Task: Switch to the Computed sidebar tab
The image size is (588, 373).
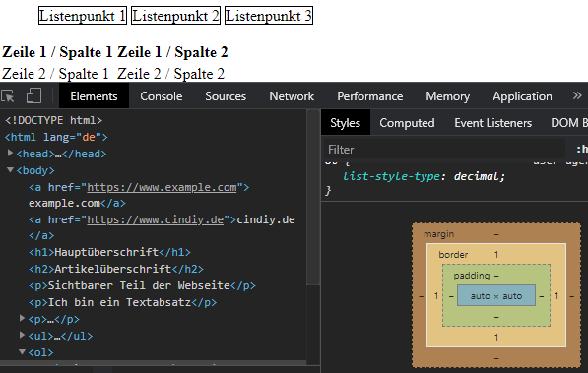Action: 407,123
